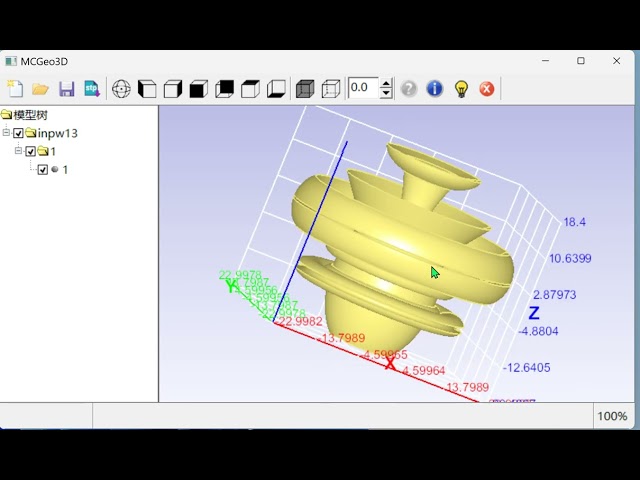Uncheck the inpw13 checkbox
This screenshot has height=480, width=640.
(18, 133)
